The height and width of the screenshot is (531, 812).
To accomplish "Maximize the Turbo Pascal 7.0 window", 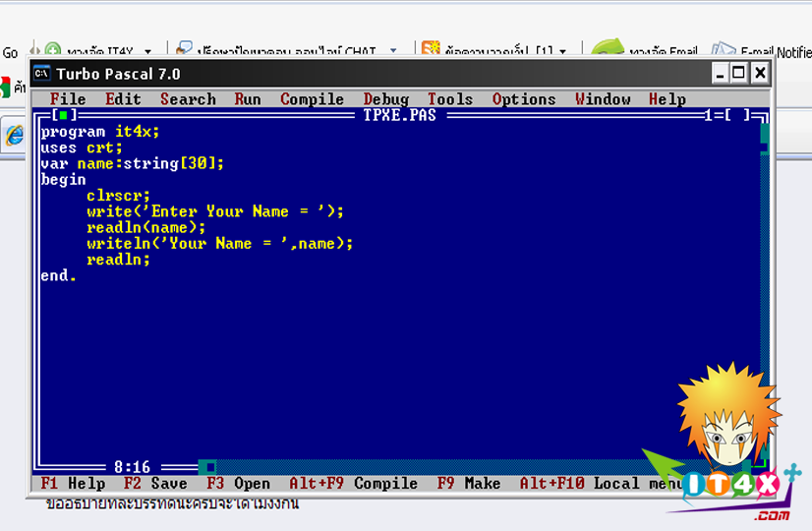I will coord(738,73).
